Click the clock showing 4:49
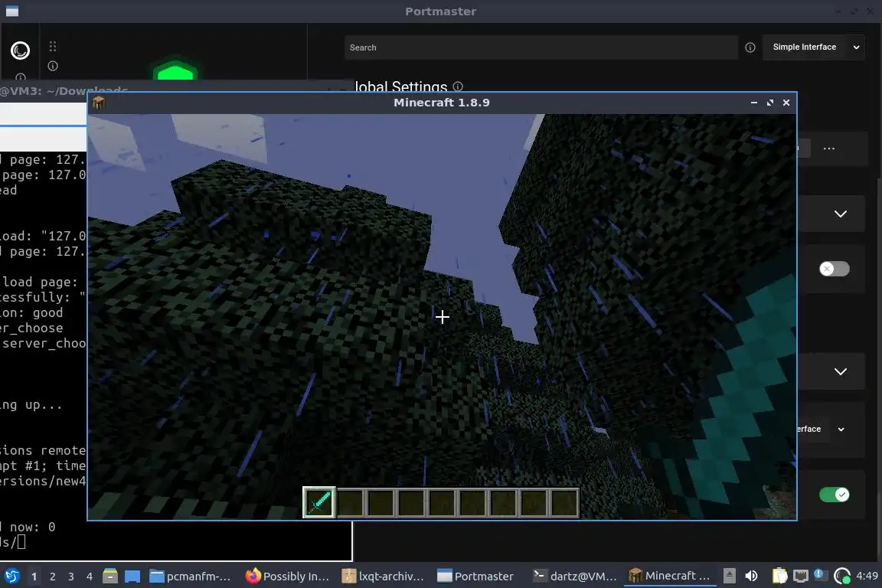This screenshot has width=882, height=588. click(x=867, y=576)
